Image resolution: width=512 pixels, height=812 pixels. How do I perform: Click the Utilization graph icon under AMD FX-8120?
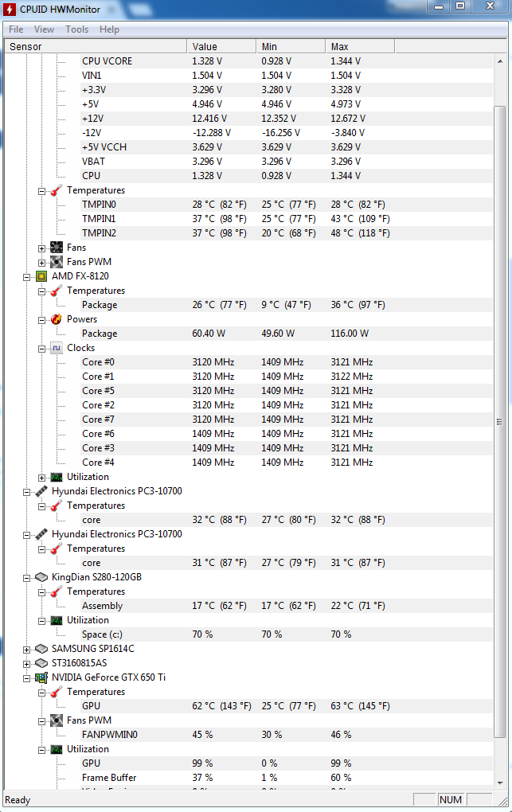[x=57, y=477]
